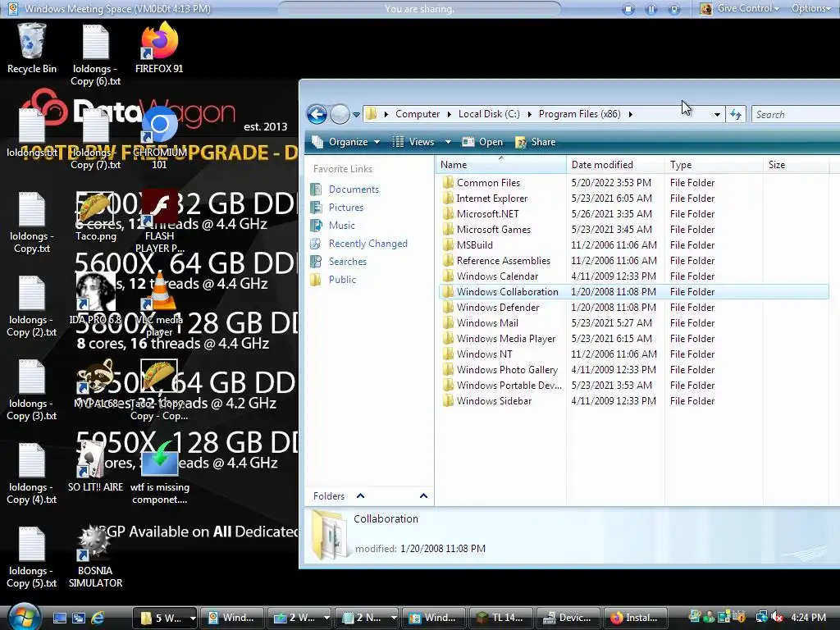This screenshot has width=840, height=630.
Task: Click Program Files (x86) breadcrumb segment
Action: [579, 114]
